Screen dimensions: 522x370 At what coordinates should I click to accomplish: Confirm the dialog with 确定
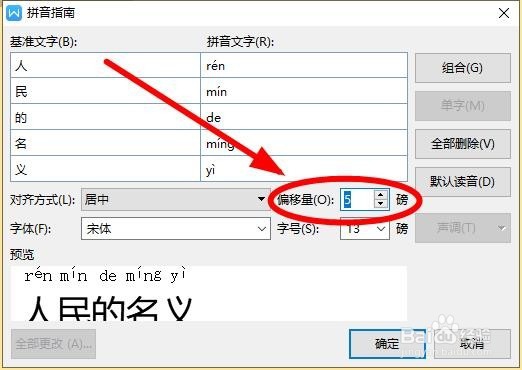[x=387, y=344]
